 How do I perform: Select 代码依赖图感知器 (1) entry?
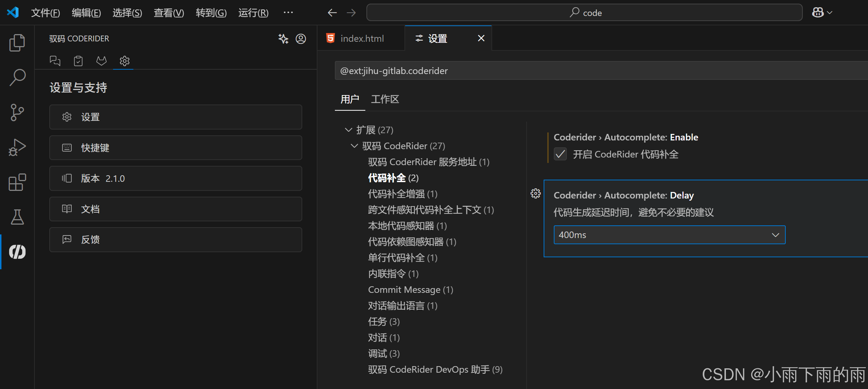(x=412, y=242)
